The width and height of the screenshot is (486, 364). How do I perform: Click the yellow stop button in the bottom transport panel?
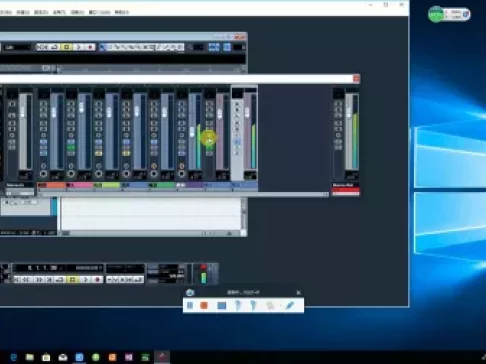click(72, 279)
